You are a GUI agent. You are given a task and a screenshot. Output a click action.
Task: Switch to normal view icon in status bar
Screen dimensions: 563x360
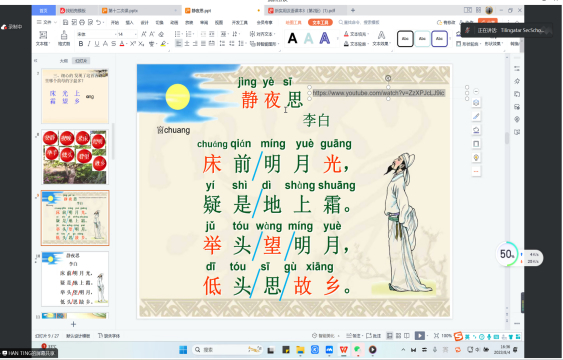point(390,336)
